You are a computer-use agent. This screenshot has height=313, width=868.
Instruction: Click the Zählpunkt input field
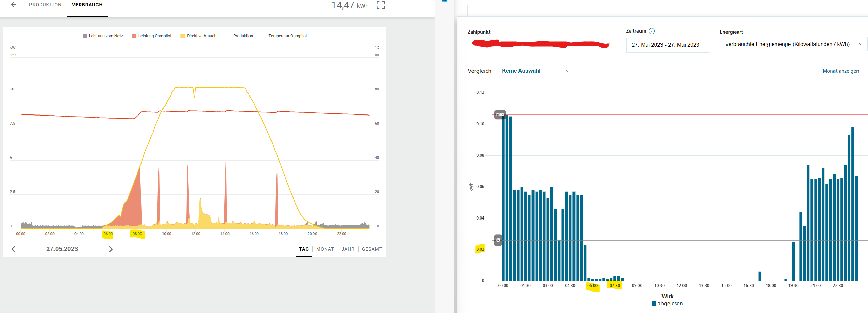pyautogui.click(x=541, y=44)
